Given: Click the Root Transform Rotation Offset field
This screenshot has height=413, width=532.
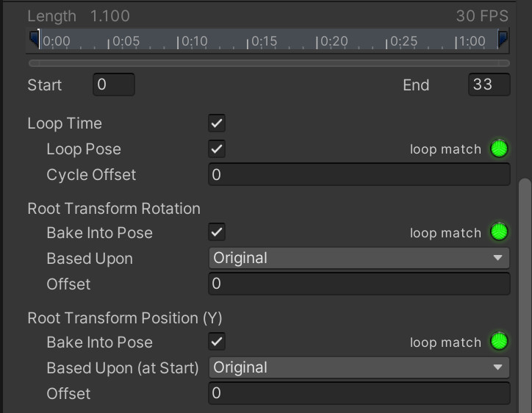Looking at the screenshot, I should tap(359, 284).
